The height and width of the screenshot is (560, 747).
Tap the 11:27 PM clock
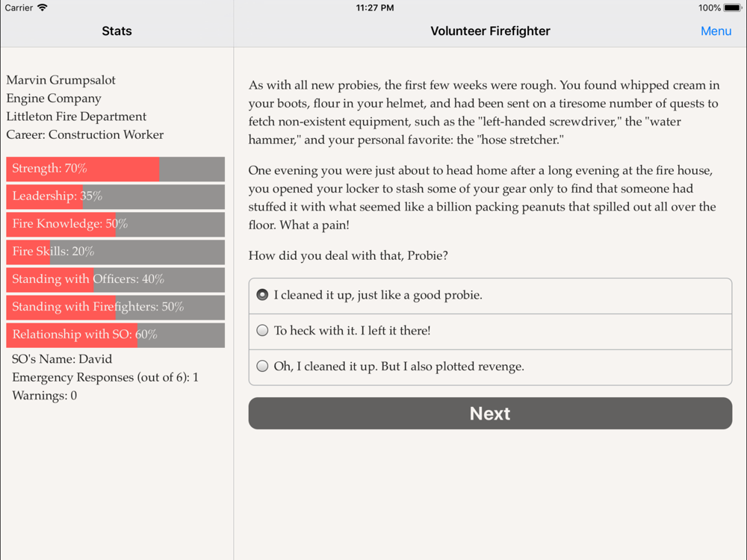tap(374, 8)
